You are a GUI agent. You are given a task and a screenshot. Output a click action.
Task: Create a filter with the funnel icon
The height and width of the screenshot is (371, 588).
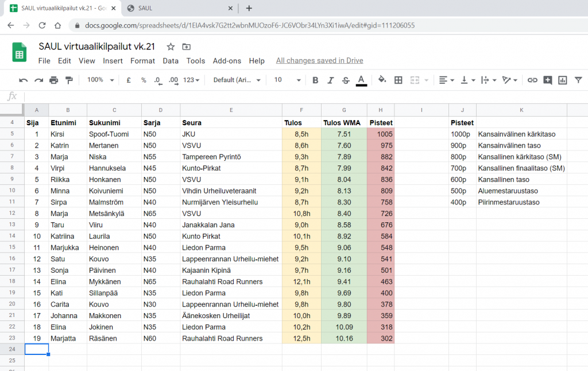click(x=578, y=80)
